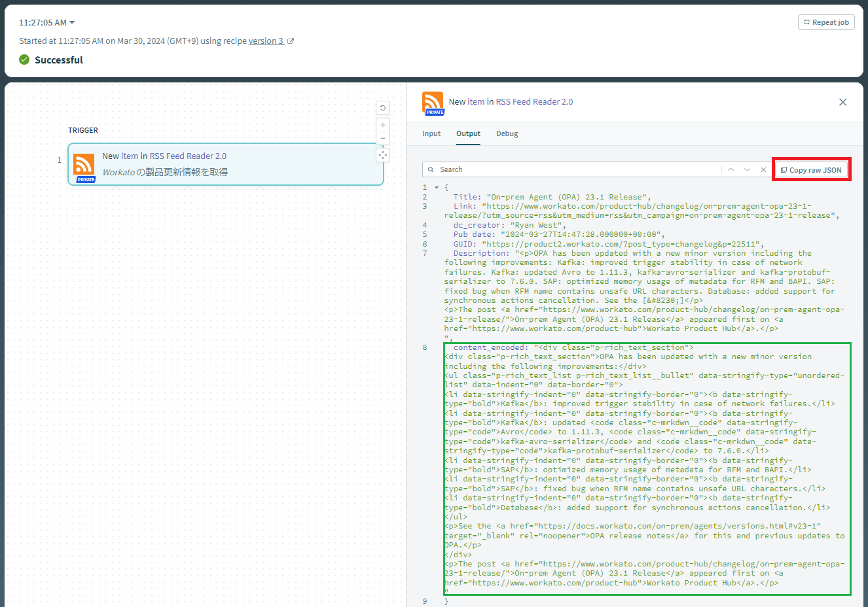Click RSS Feed Reader 2.0 link in panel header
This screenshot has width=868, height=607.
coord(534,101)
